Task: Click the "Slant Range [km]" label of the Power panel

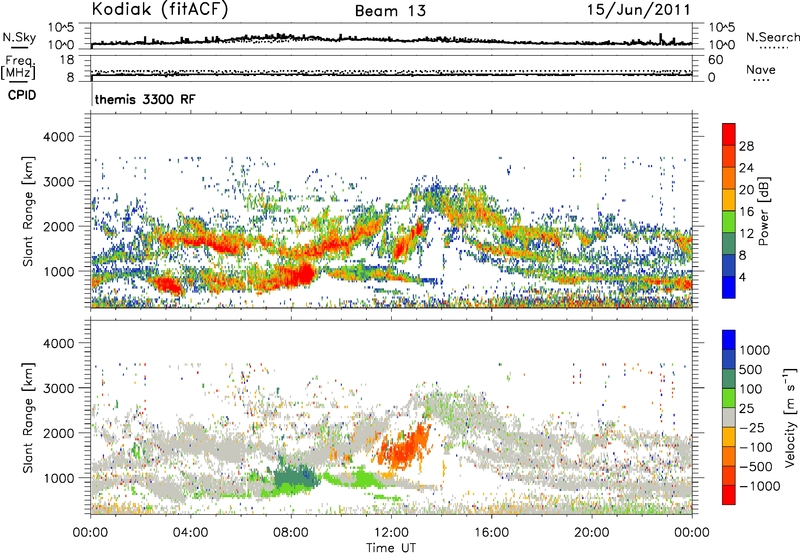Action: (x=28, y=211)
